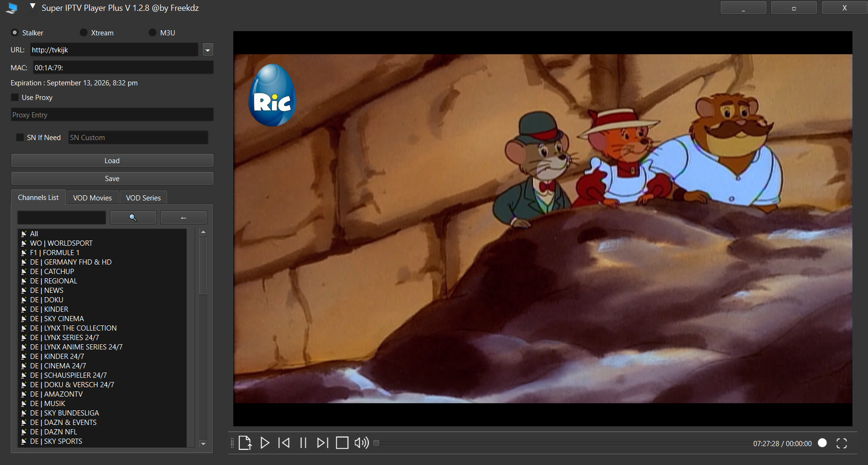Mute the audio with the speaker icon
This screenshot has width=868, height=465.
(x=361, y=443)
